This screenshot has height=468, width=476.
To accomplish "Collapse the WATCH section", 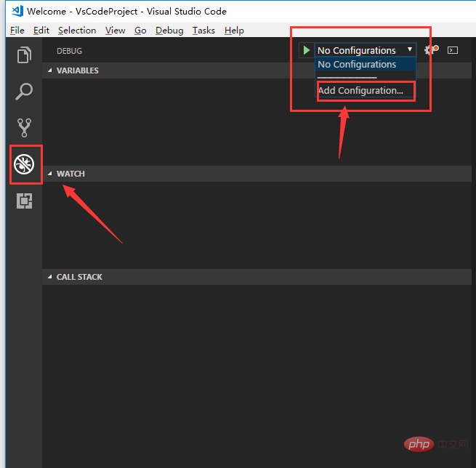I will pos(257,174).
